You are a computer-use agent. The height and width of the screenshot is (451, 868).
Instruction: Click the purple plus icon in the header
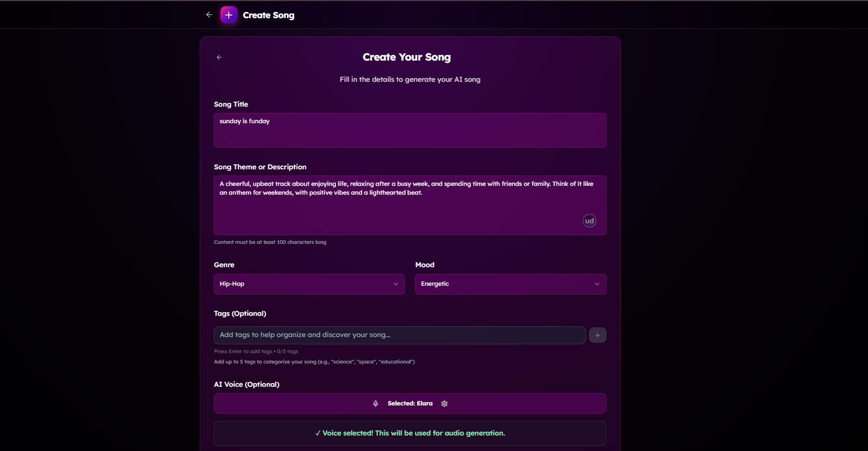point(229,15)
